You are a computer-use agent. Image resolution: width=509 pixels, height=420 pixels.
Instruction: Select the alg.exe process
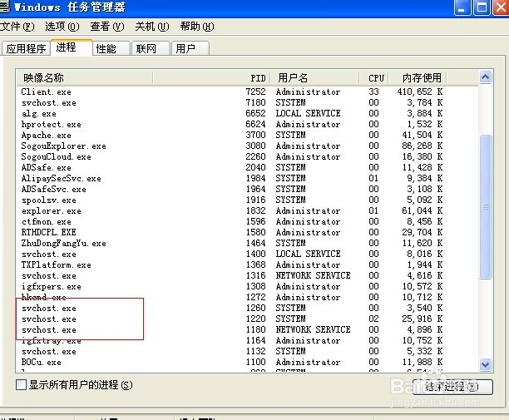pyautogui.click(x=247, y=113)
